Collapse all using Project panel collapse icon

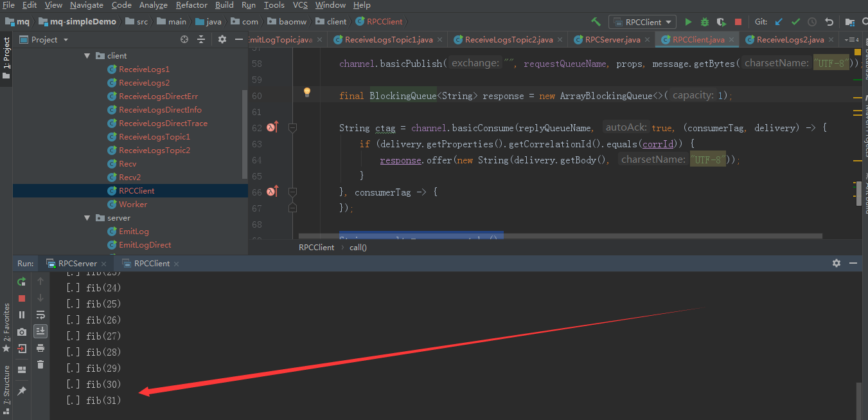201,39
